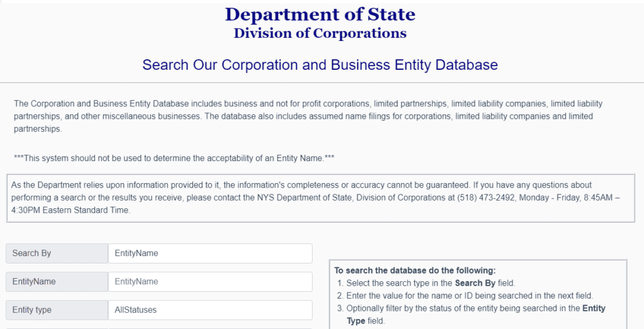Screen dimensions: 644x329
Task: Click instruction step 1 about search type
Action: [431, 283]
